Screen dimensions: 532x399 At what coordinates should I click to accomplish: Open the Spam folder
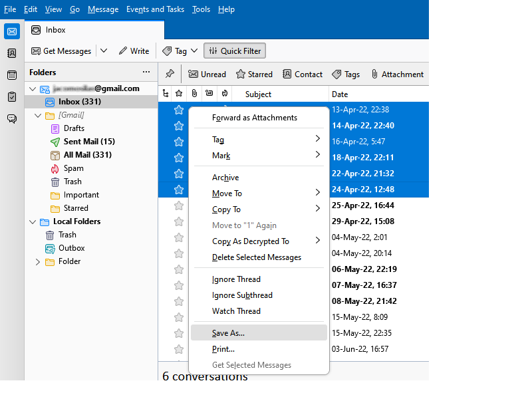point(73,168)
